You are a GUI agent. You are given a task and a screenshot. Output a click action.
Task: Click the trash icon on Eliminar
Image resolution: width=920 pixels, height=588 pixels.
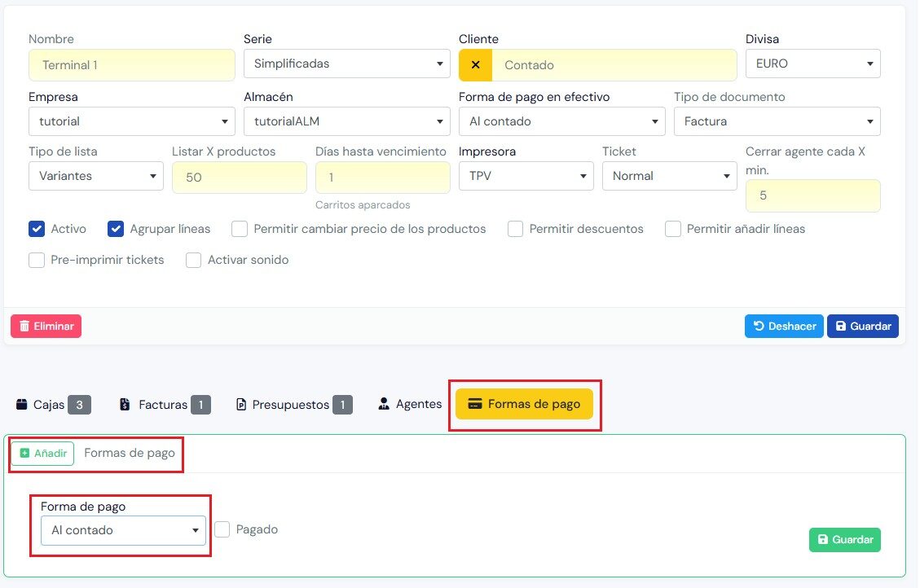click(24, 327)
